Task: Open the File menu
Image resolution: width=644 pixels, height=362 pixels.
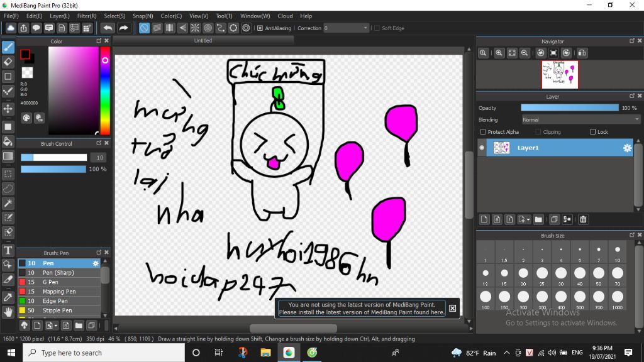Action: pyautogui.click(x=11, y=16)
